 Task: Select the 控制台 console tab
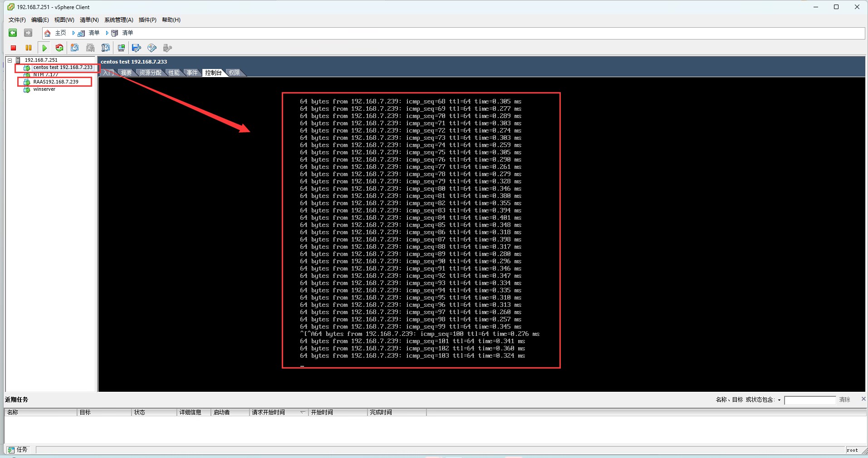point(213,73)
